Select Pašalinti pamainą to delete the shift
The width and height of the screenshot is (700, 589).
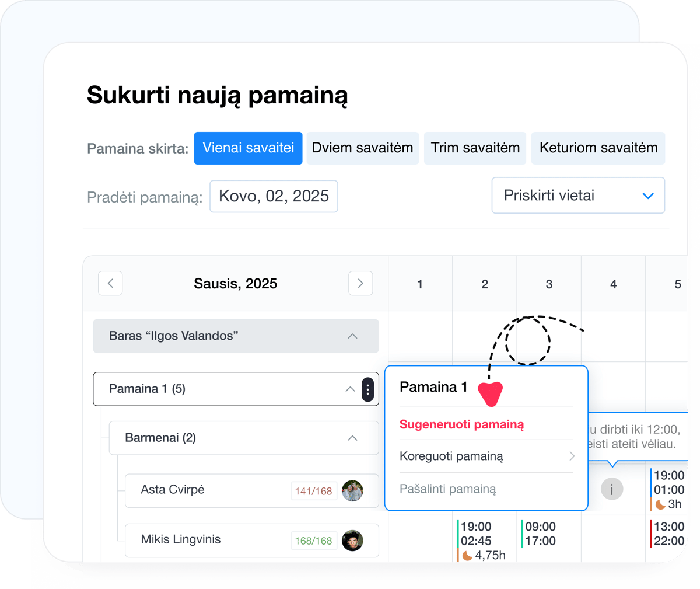(x=447, y=489)
